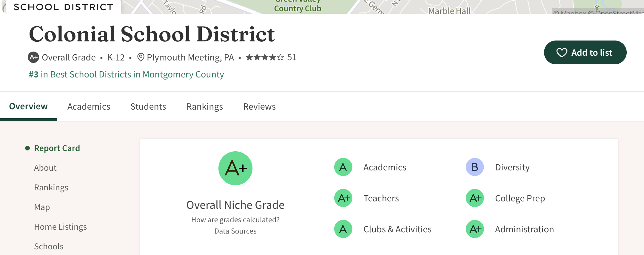Click the Academics A grade circle
This screenshot has width=644, height=255.
coord(343,167)
